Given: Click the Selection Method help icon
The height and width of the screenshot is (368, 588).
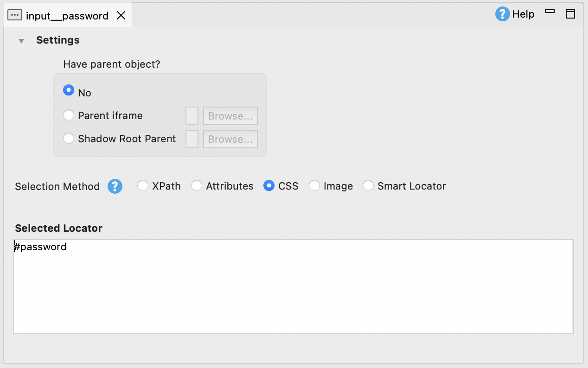Looking at the screenshot, I should [115, 186].
